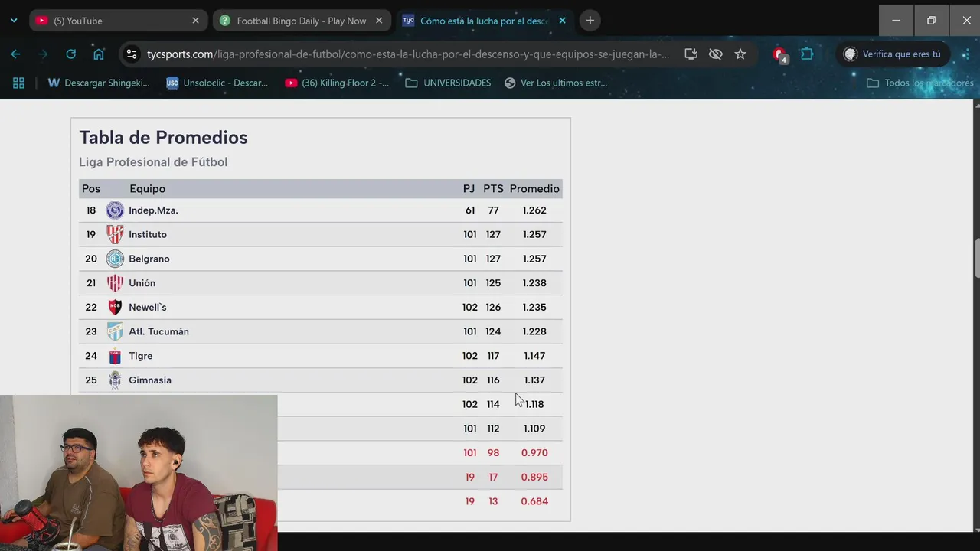
Task: Expand the UNIVERSIDADES bookmark folder
Action: click(x=448, y=83)
